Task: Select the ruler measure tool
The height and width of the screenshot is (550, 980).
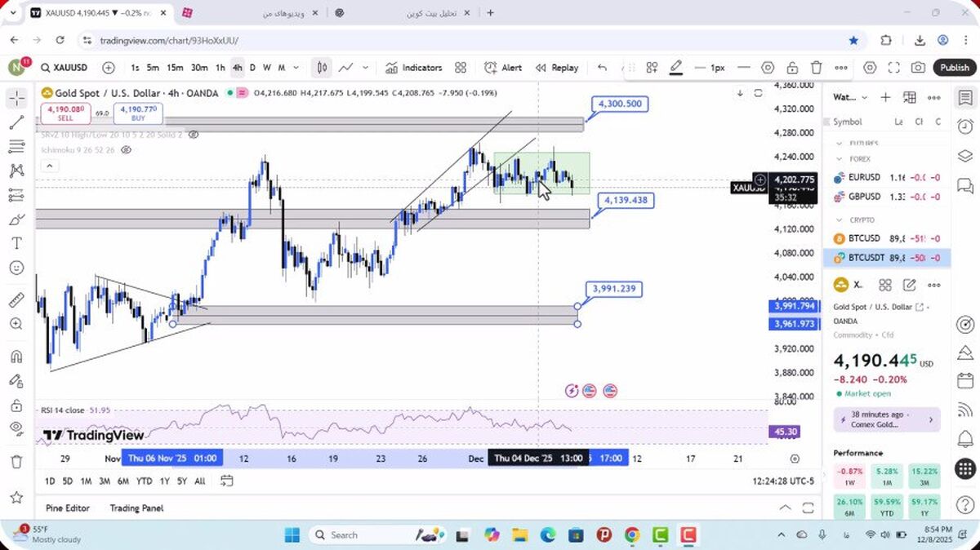Action: [16, 299]
